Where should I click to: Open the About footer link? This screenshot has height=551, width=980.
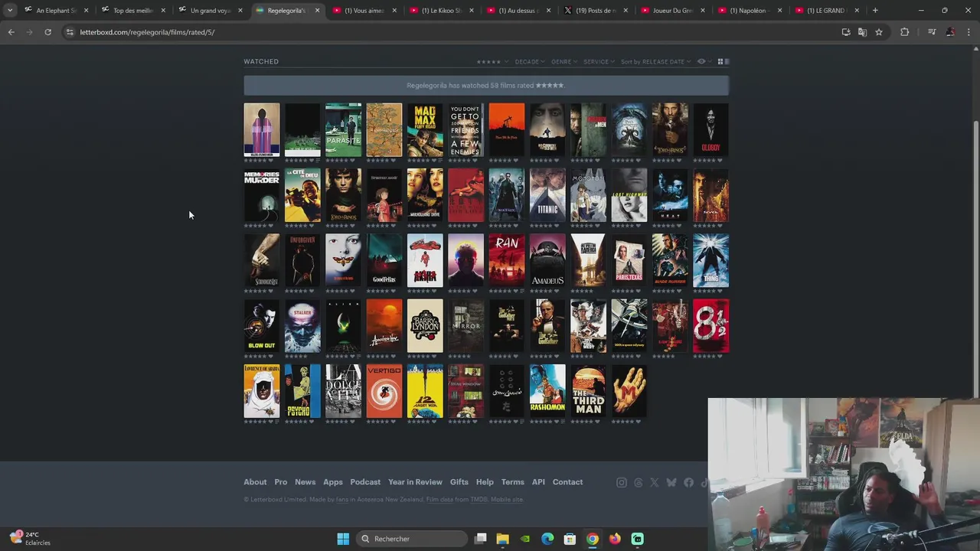pyautogui.click(x=255, y=482)
